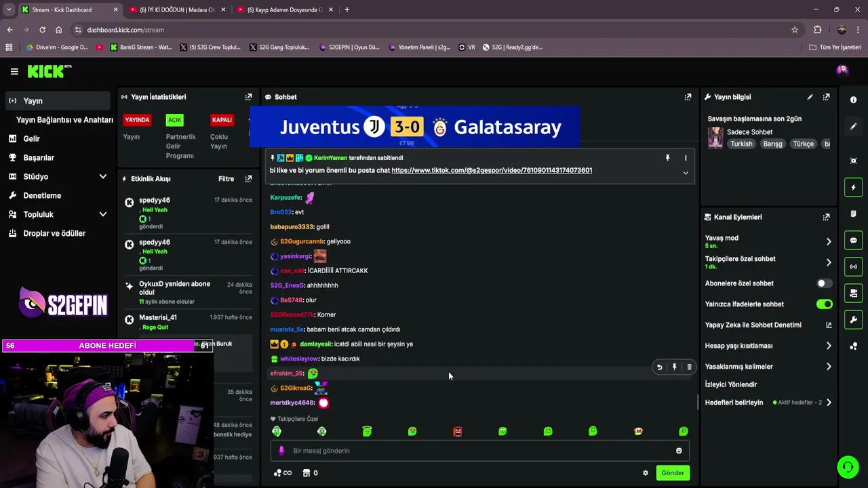Insert the halo green emote

click(367, 431)
